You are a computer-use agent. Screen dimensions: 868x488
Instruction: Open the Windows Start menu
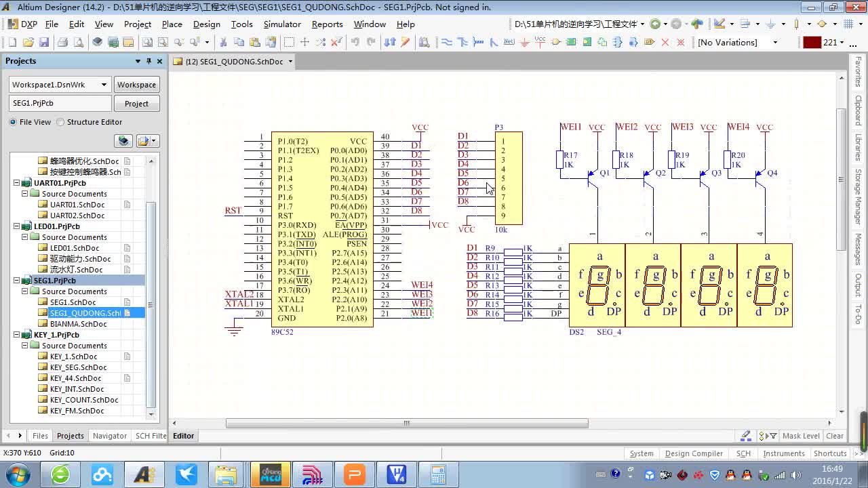tap(18, 474)
